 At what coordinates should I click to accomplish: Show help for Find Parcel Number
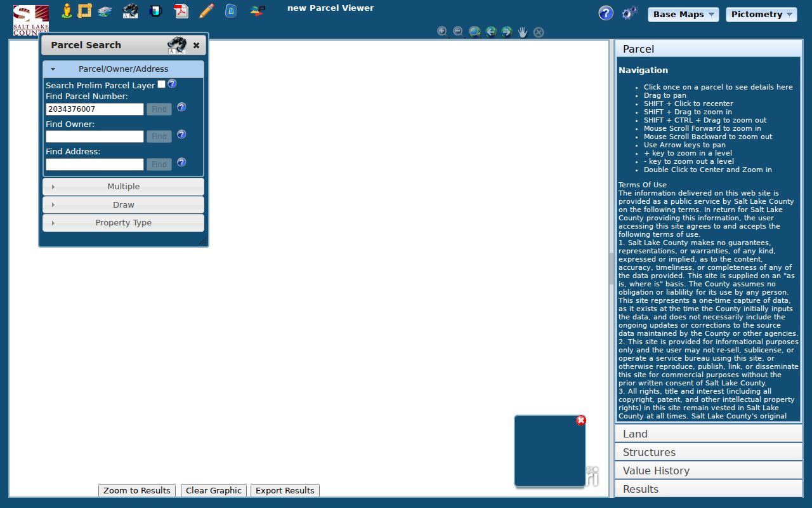(181, 107)
